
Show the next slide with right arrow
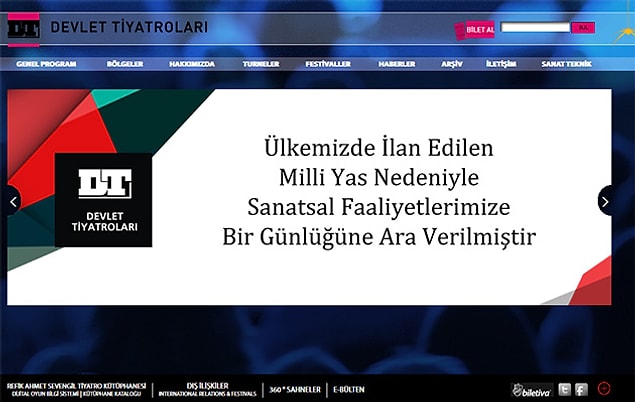click(x=605, y=201)
